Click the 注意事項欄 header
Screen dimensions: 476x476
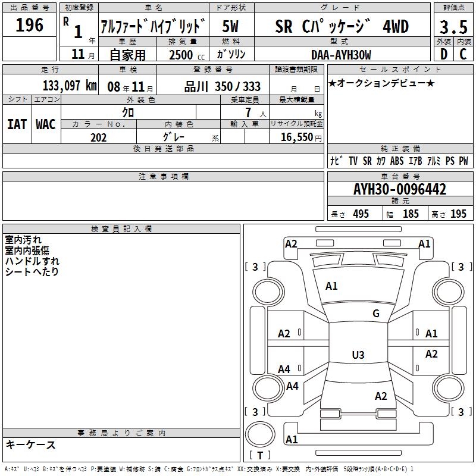(x=163, y=176)
